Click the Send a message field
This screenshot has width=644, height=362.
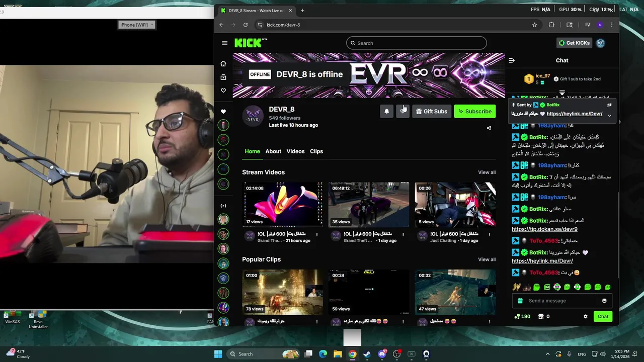[x=562, y=301]
